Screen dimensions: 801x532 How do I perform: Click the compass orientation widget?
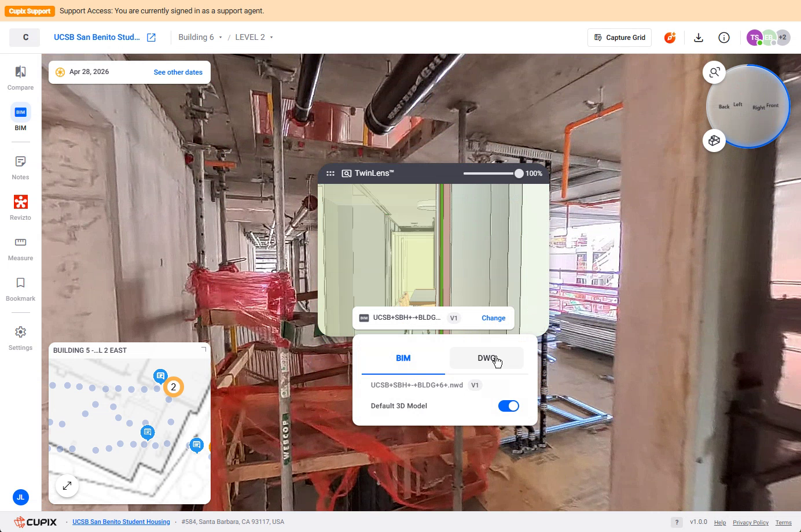(x=748, y=106)
